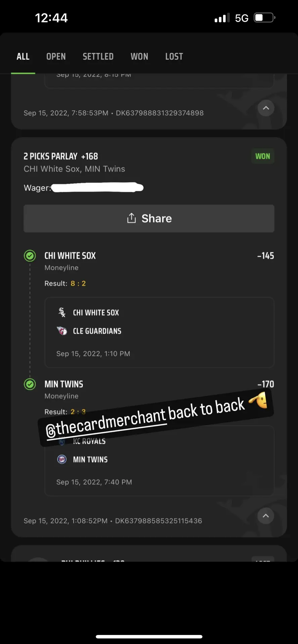The height and width of the screenshot is (644, 298).
Task: Switch to the OPEN bets tab
Action: 56,56
